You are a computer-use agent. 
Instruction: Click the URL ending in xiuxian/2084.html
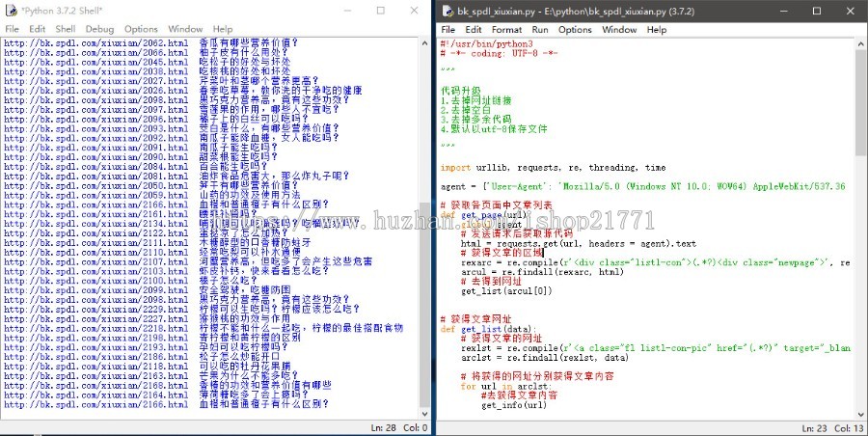(95, 167)
